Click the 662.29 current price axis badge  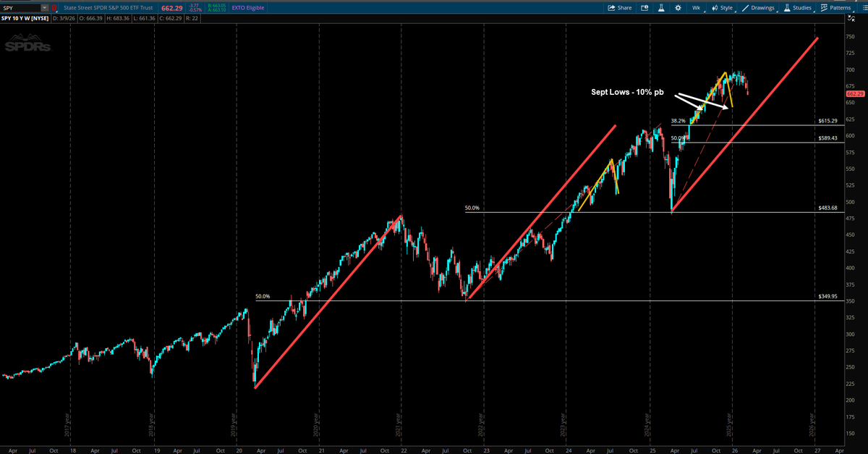point(855,94)
